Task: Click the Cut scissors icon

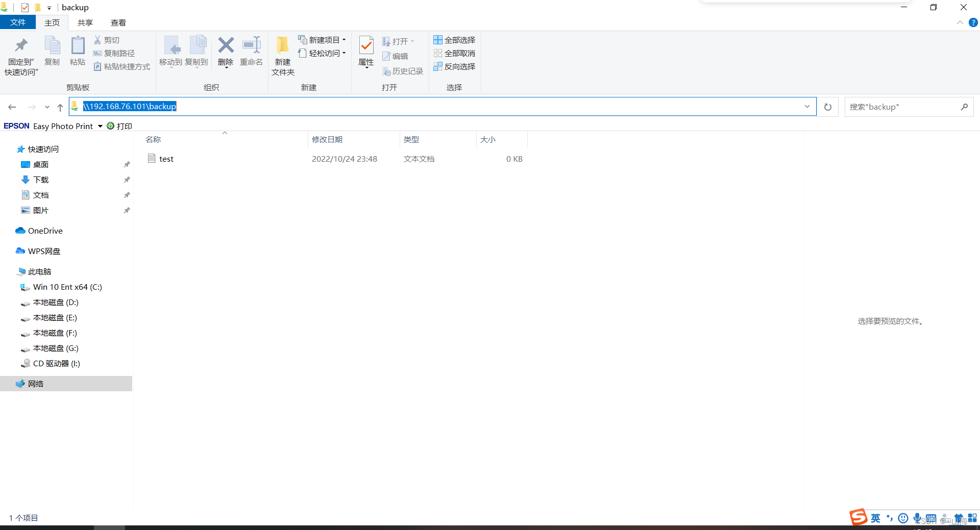Action: (97, 40)
